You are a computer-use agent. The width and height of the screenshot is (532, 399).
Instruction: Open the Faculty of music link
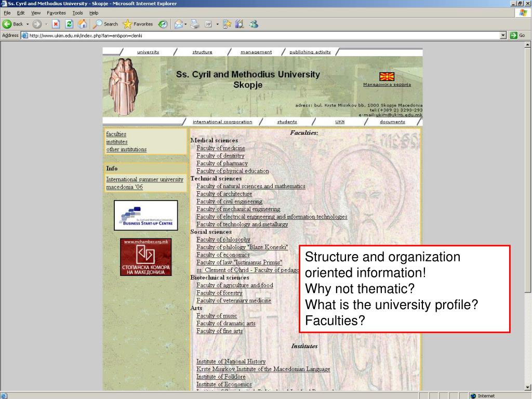pyautogui.click(x=217, y=315)
